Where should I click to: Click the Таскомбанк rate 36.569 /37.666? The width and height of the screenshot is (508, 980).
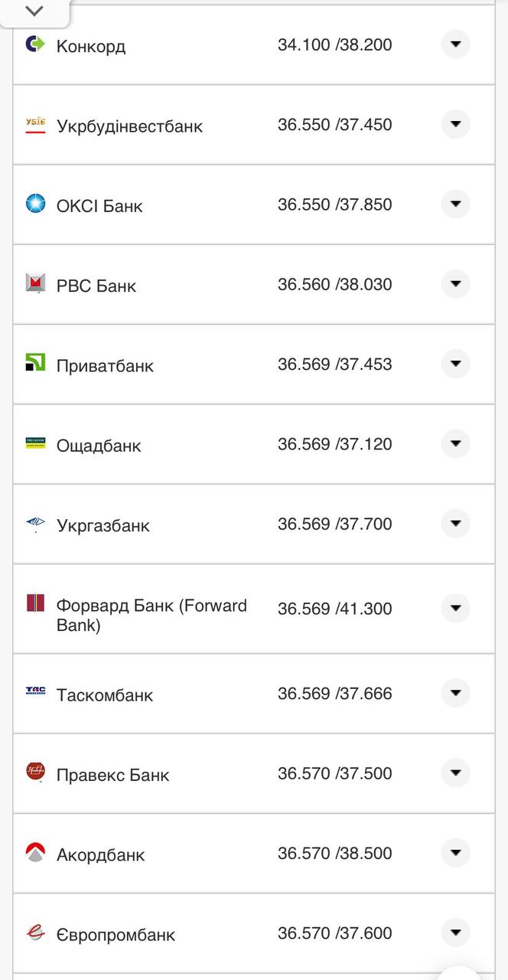tap(334, 694)
